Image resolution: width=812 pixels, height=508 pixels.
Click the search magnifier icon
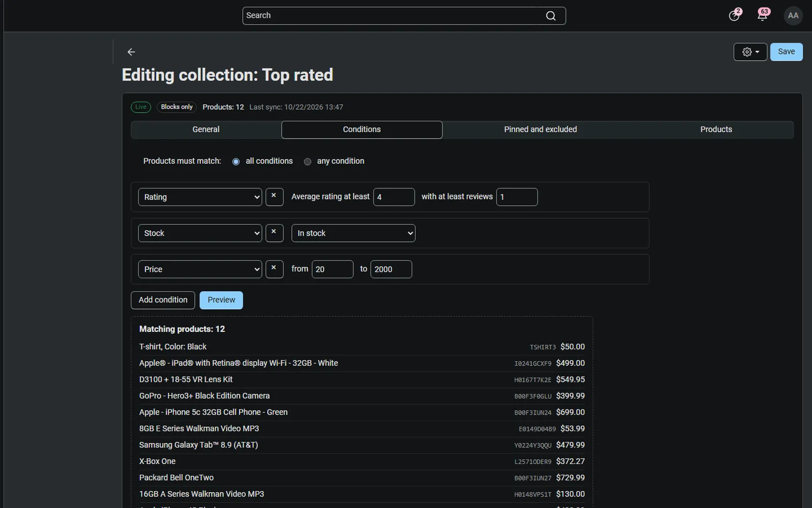pyautogui.click(x=551, y=16)
